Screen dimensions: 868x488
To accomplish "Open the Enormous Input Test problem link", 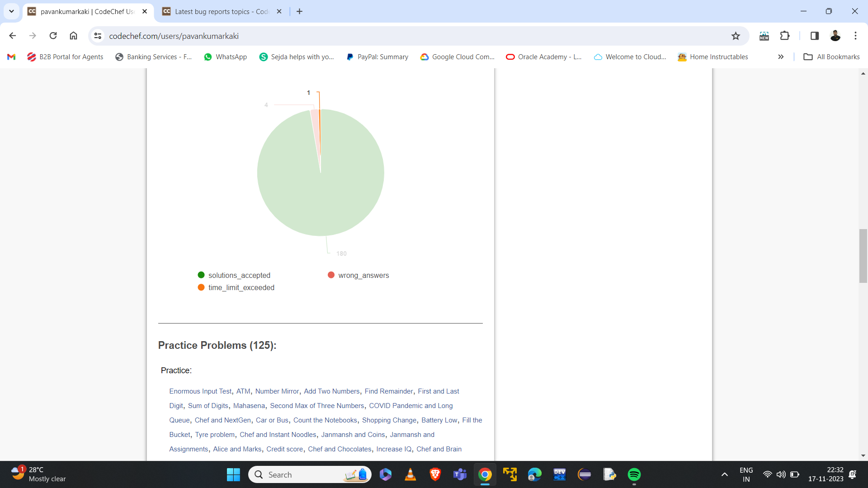I will tap(200, 391).
